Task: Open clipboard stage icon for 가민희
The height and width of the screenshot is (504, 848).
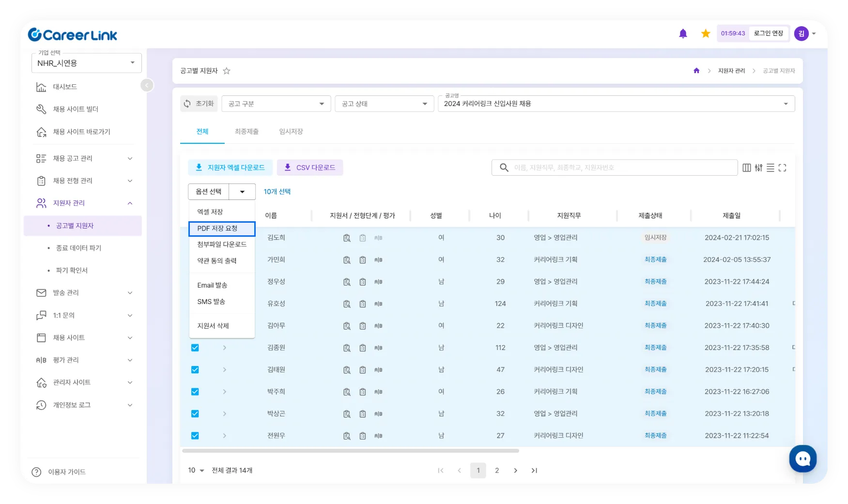Action: tap(363, 260)
